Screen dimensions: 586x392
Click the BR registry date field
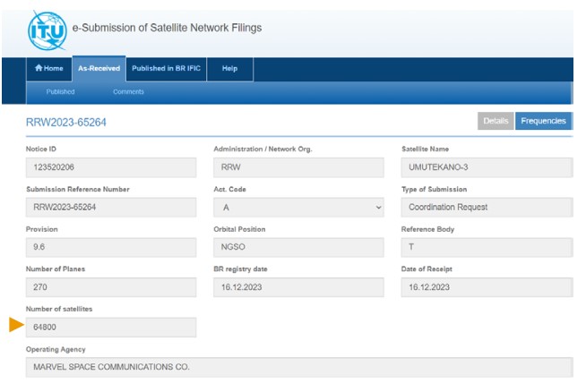(x=298, y=287)
